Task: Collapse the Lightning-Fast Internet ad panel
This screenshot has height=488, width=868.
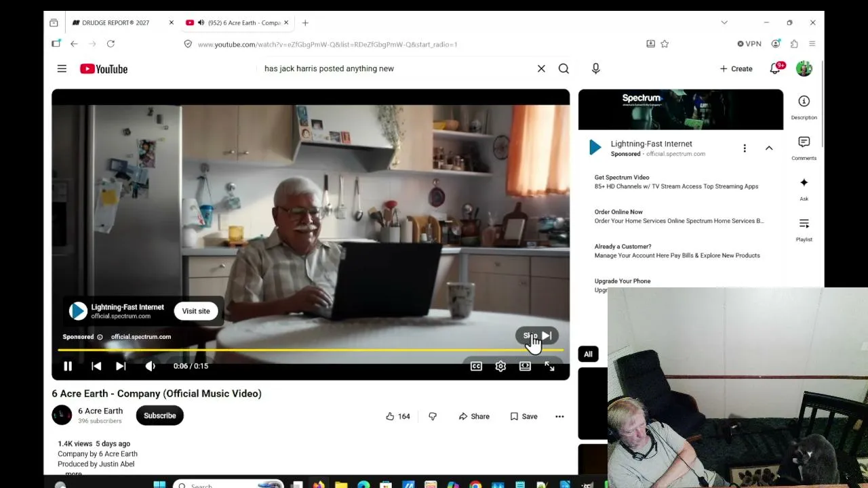Action: tap(769, 148)
